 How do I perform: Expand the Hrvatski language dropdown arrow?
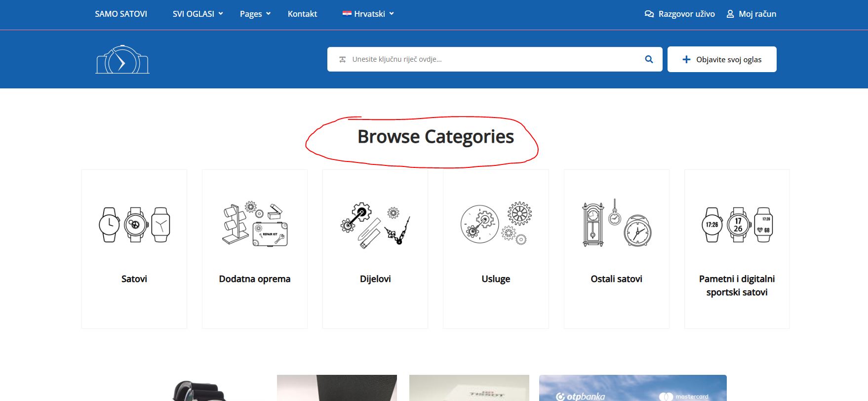(x=392, y=14)
